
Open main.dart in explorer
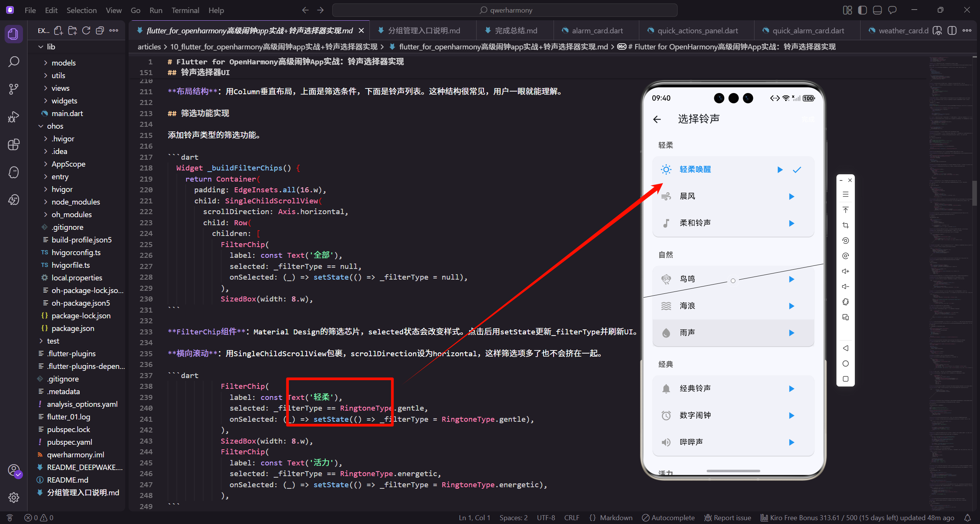(67, 113)
